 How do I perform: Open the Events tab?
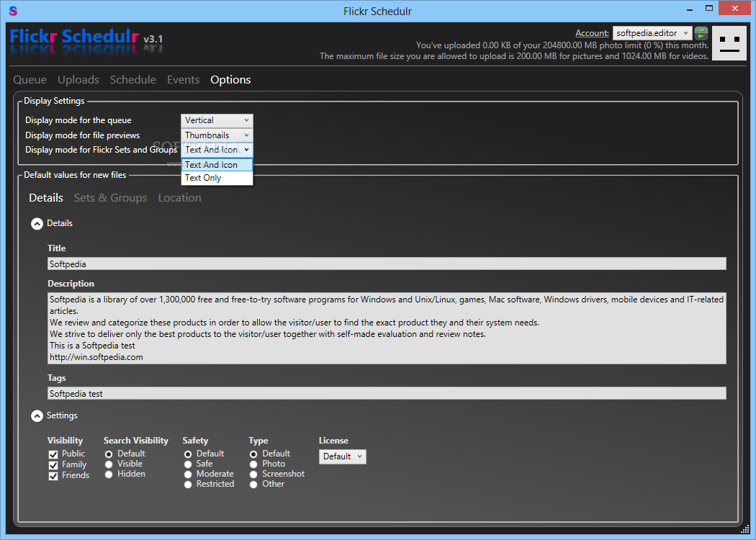(x=183, y=79)
